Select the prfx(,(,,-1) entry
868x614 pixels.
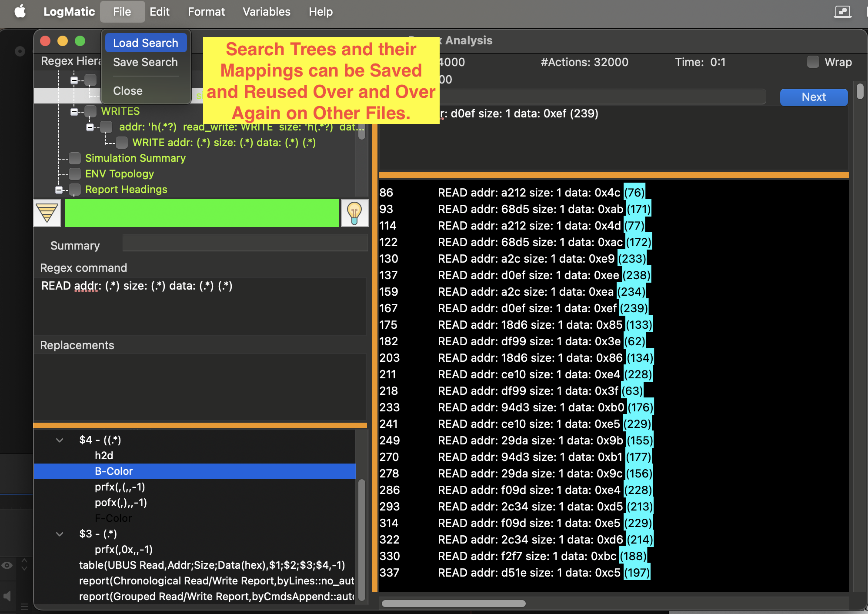[120, 487]
